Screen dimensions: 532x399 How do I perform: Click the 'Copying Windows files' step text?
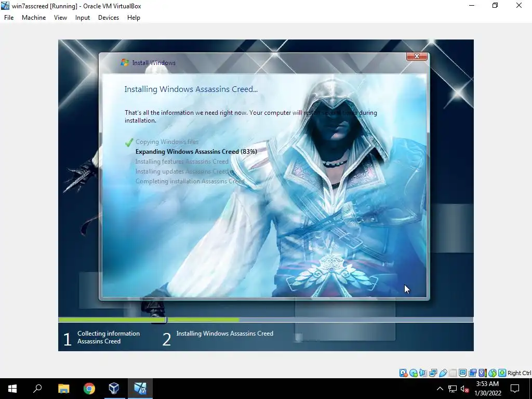[167, 142]
